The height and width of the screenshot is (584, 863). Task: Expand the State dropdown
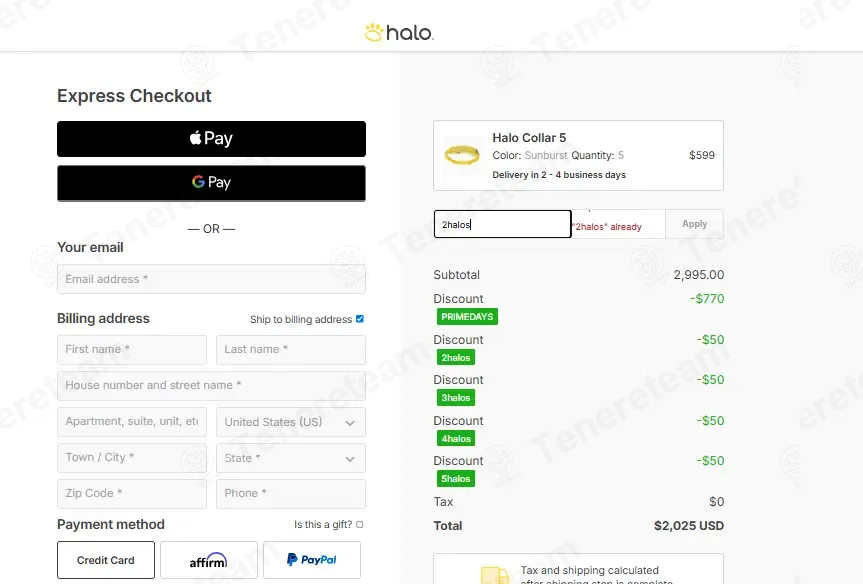click(291, 458)
